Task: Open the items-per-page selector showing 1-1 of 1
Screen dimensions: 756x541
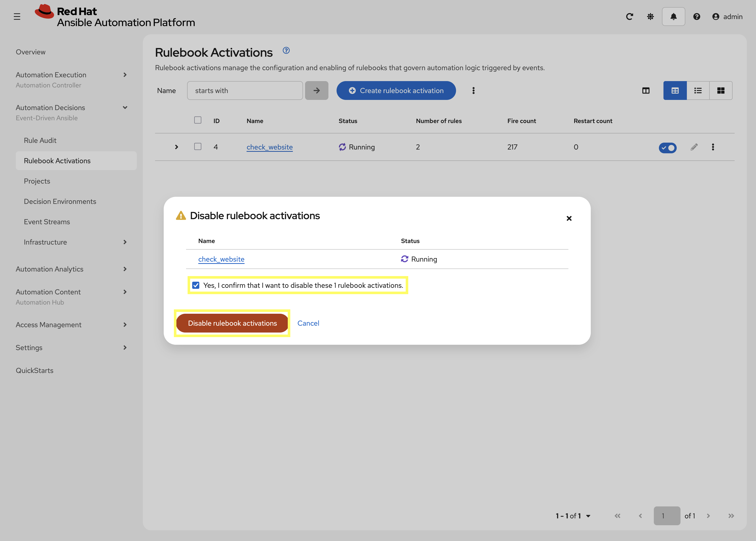Action: click(572, 515)
